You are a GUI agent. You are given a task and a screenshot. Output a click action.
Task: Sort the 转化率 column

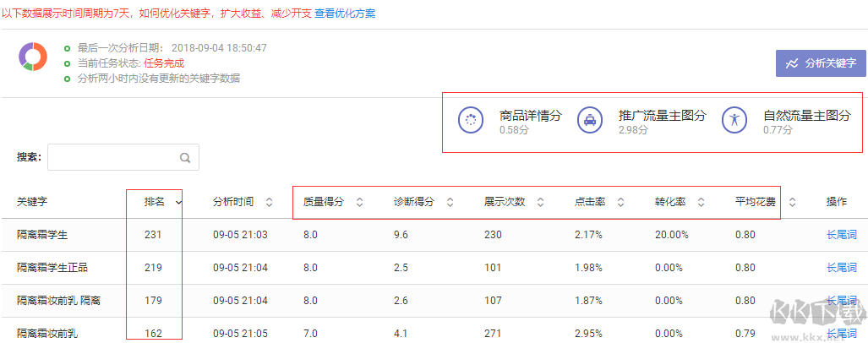point(701,203)
